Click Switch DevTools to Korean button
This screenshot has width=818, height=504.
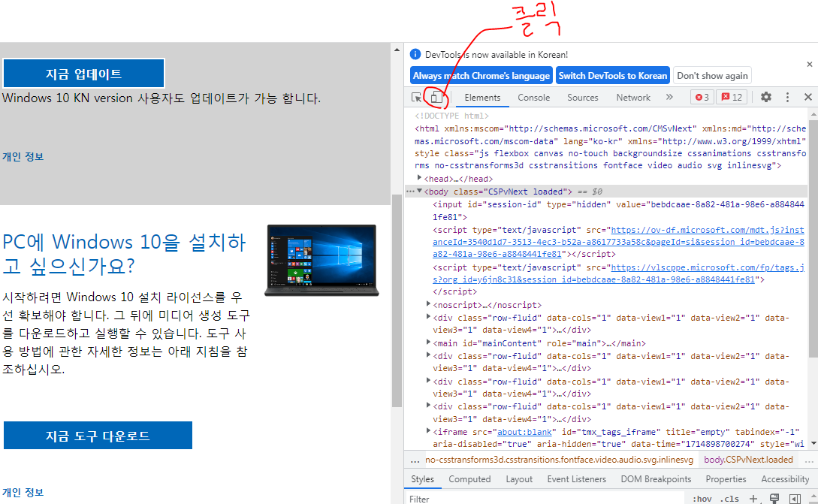click(612, 76)
